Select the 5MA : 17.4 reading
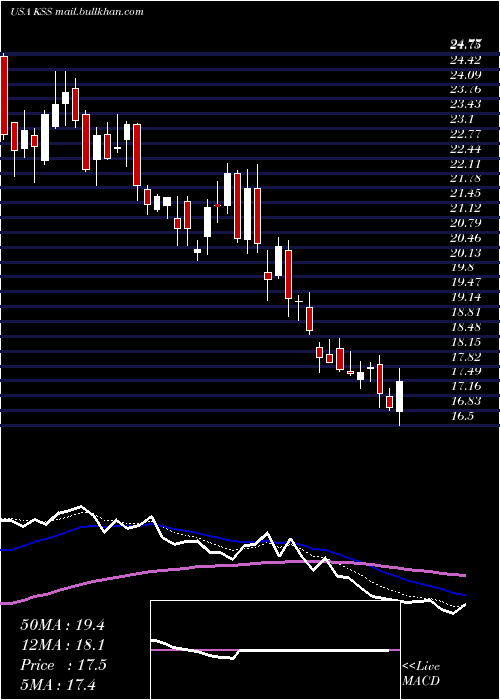The image size is (500, 700). tap(58, 684)
